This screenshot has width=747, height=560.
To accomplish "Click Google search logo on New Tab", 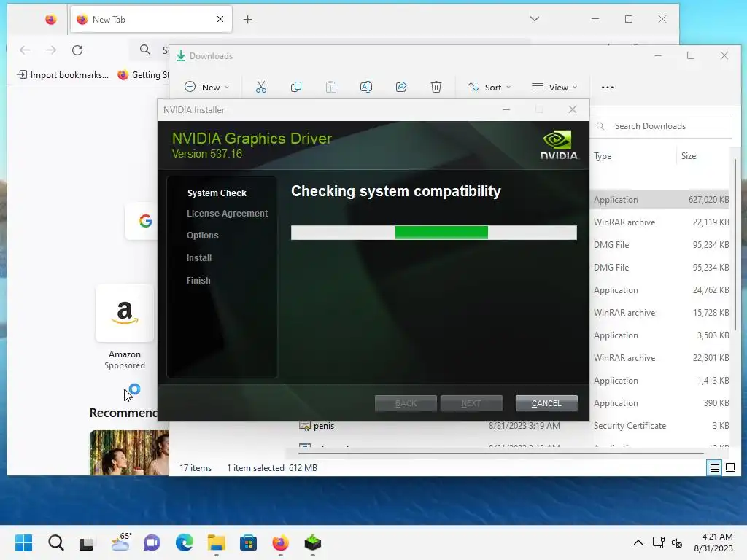I will 145,221.
